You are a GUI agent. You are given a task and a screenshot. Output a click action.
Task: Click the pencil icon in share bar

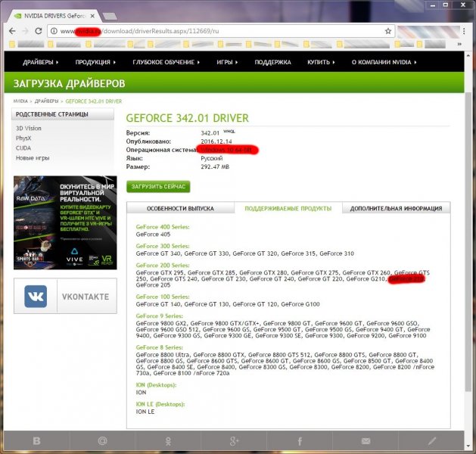coord(432,440)
